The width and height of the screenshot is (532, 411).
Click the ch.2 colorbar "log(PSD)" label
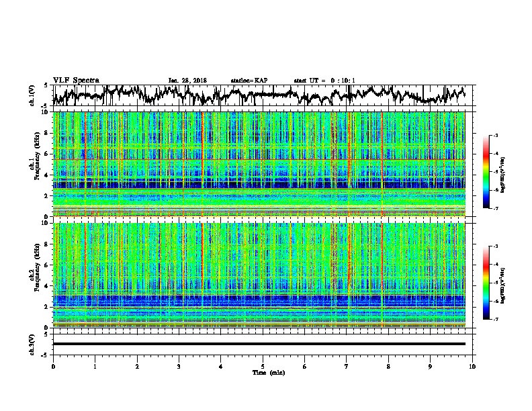tap(503, 285)
